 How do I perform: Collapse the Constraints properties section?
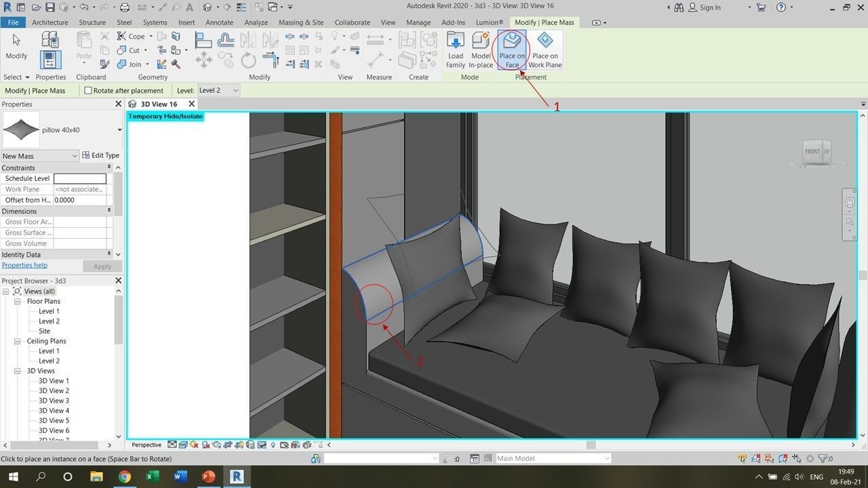click(x=108, y=167)
